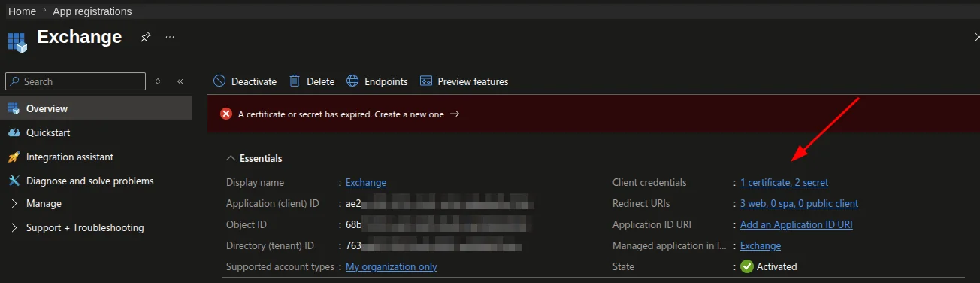Image resolution: width=980 pixels, height=283 pixels.
Task: Collapse the Essentials section
Action: pyautogui.click(x=230, y=158)
